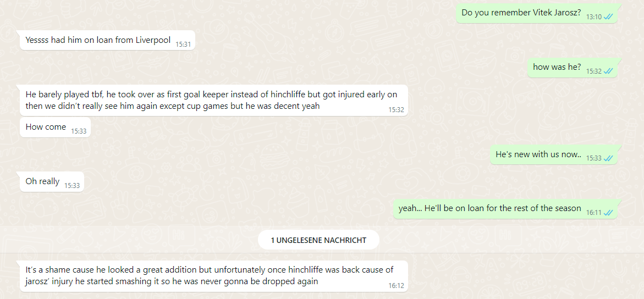The image size is (644, 299).
Task: Select the "Yessss had him on loan from Liverpool" message
Action: (107, 40)
